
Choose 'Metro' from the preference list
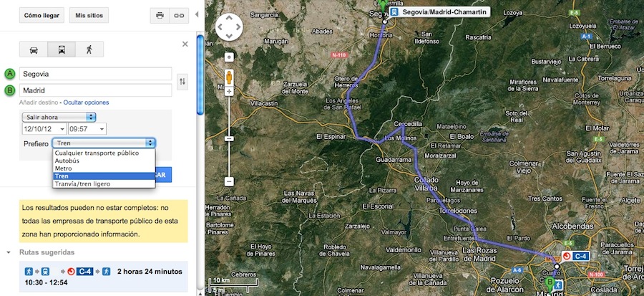point(64,168)
